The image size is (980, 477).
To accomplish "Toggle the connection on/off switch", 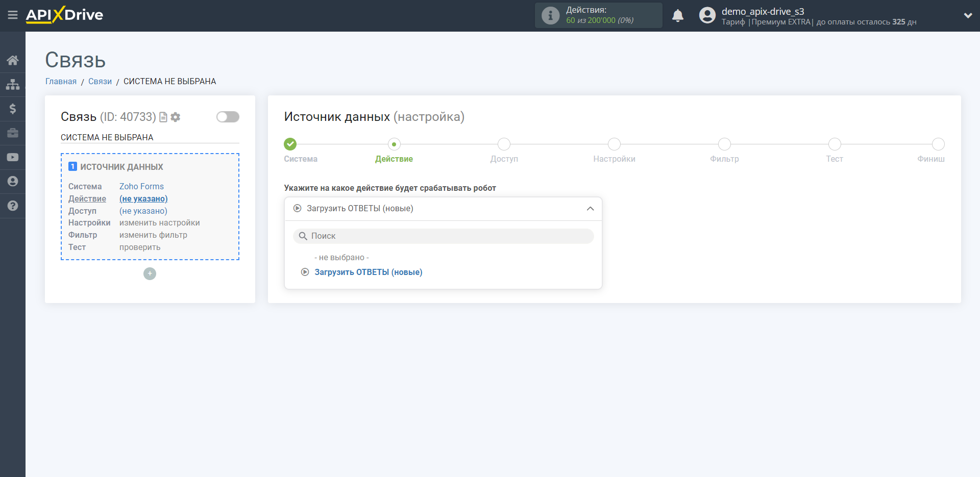I will pyautogui.click(x=228, y=117).
